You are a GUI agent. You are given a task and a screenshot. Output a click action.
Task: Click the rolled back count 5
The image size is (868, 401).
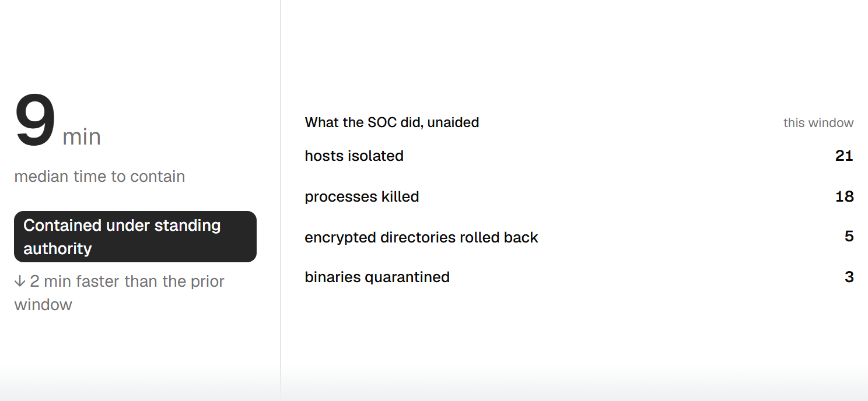(849, 236)
